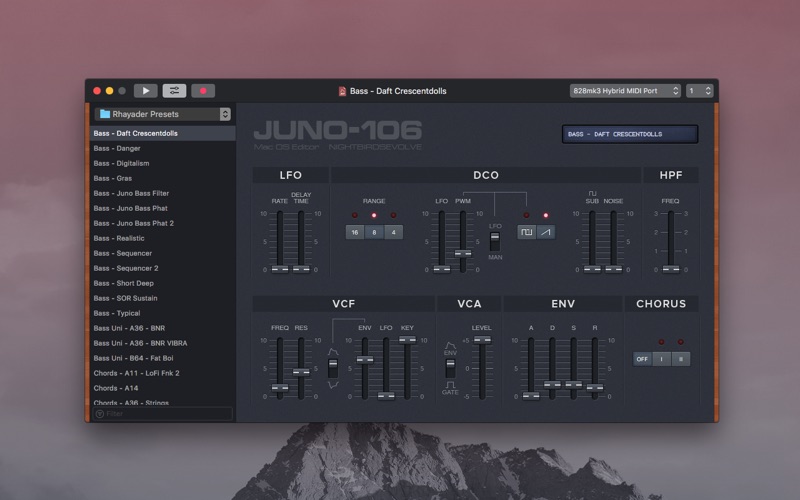Open the sliders settings icon in the toolbar
The image size is (800, 500).
[x=174, y=91]
